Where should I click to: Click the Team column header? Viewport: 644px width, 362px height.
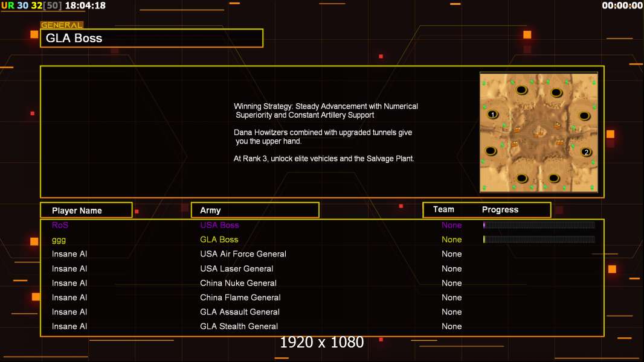pyautogui.click(x=443, y=209)
